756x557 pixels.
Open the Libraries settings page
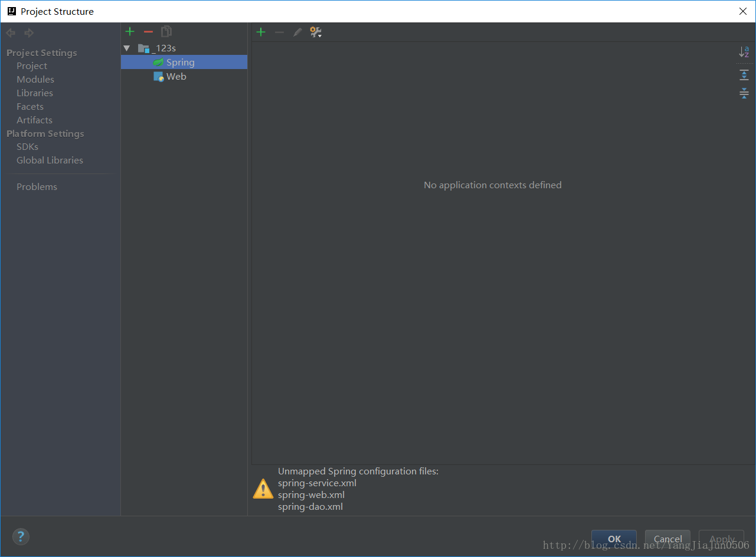tap(35, 93)
